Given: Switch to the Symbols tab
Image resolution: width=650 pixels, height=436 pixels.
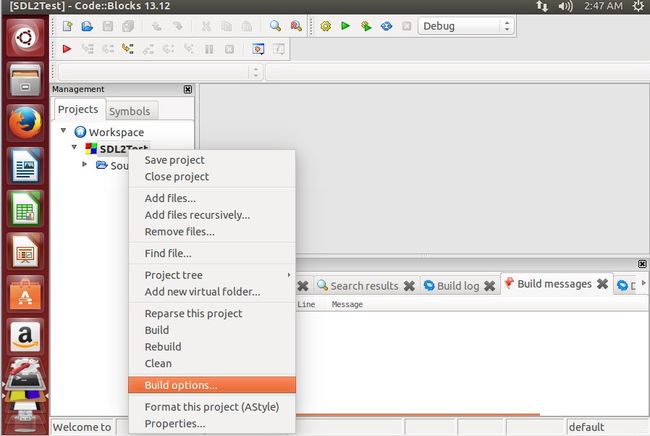Looking at the screenshot, I should pyautogui.click(x=129, y=111).
